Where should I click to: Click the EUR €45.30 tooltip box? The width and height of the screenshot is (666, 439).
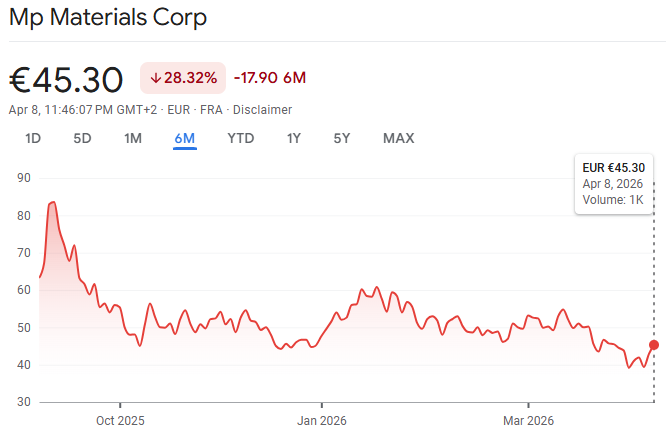614,184
